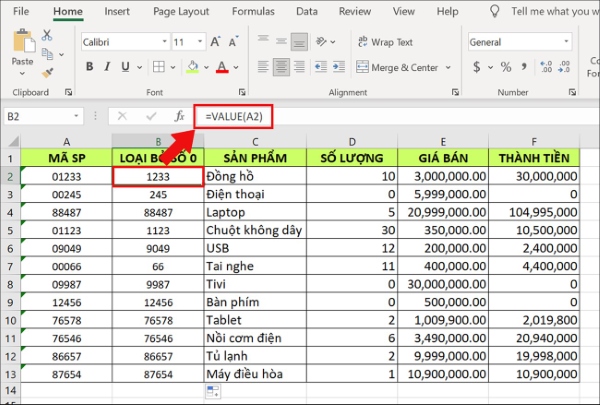Click the Auto Fill Options icon

(x=213, y=391)
